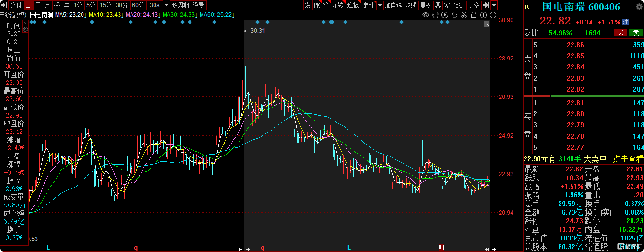This screenshot has height=252, width=644.
Task: Undo last action with curved arrow
Action: tap(454, 15)
